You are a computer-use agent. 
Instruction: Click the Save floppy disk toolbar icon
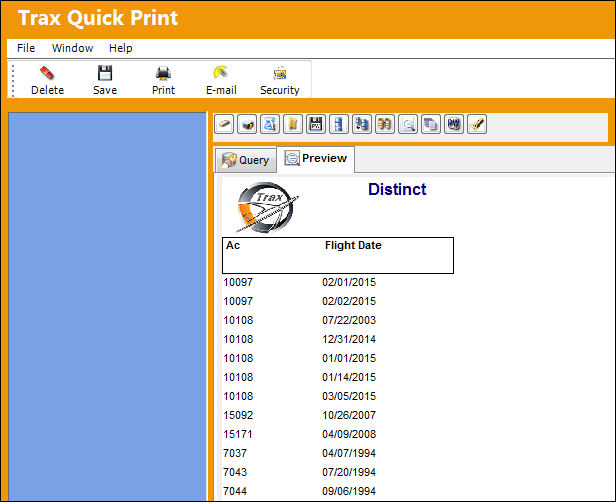tap(105, 73)
